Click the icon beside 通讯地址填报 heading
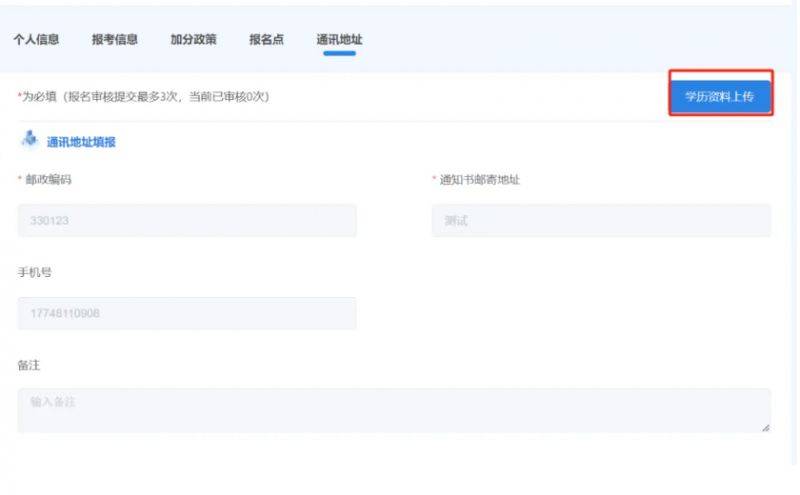 pos(29,140)
